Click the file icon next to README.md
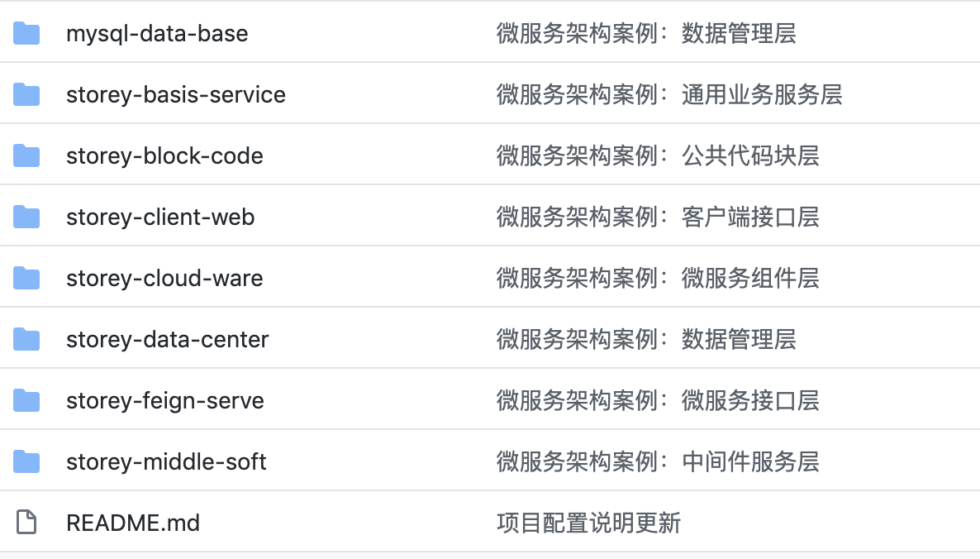The height and width of the screenshot is (559, 980). click(x=26, y=523)
